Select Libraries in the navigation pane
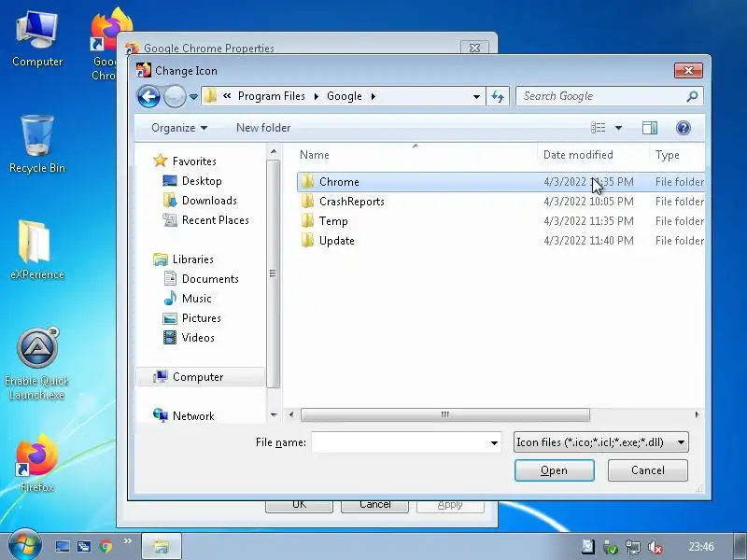 click(192, 259)
